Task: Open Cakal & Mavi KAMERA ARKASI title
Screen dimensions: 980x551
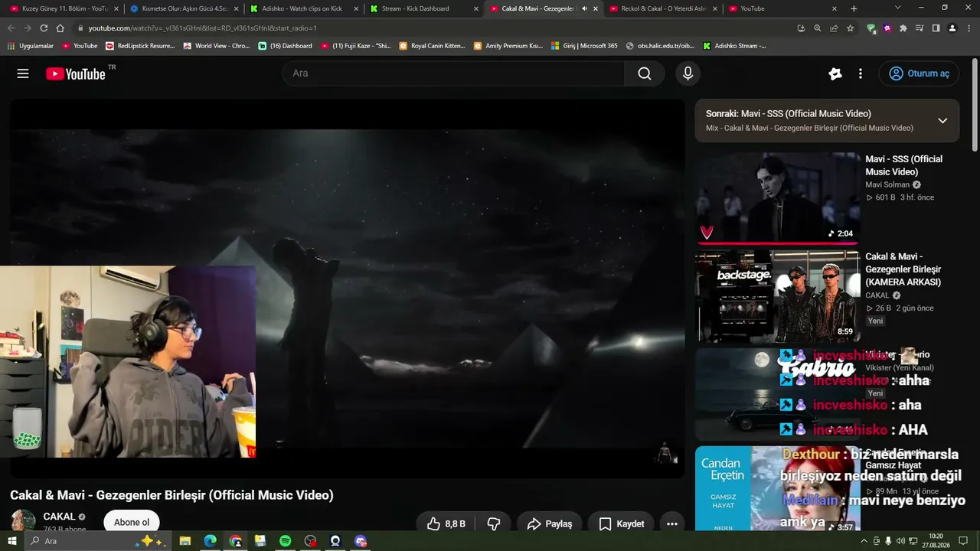Action: [903, 269]
